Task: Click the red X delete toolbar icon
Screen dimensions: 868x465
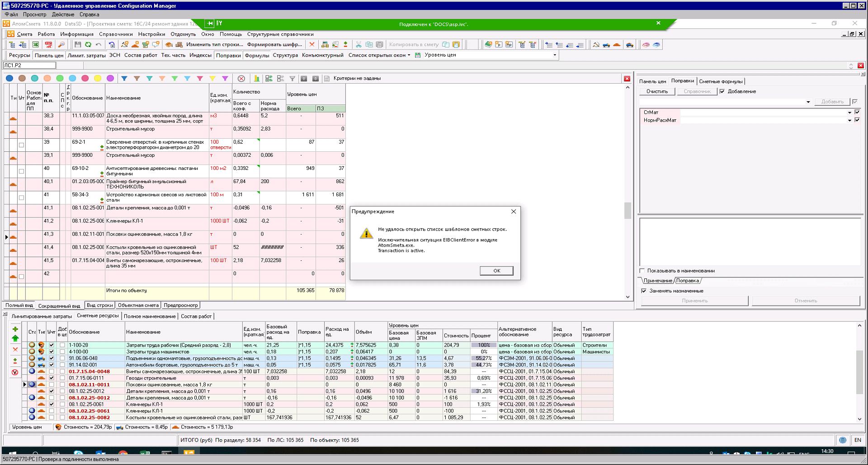Action: pos(311,44)
